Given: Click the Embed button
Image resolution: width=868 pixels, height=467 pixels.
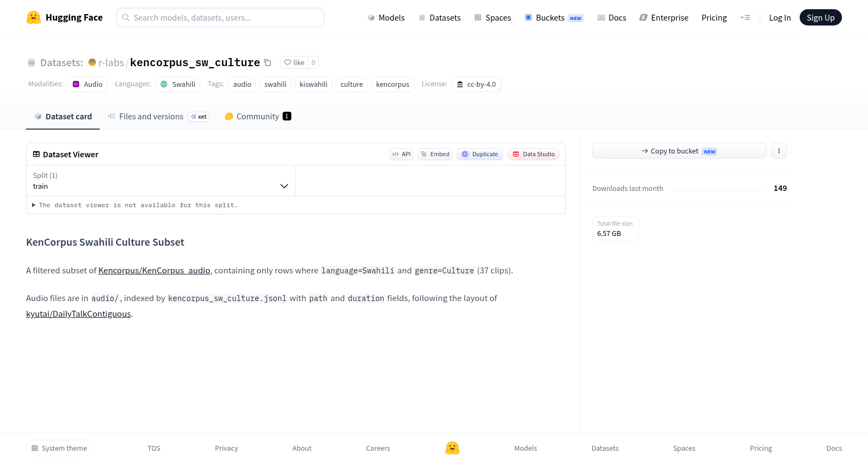Looking at the screenshot, I should tap(435, 154).
